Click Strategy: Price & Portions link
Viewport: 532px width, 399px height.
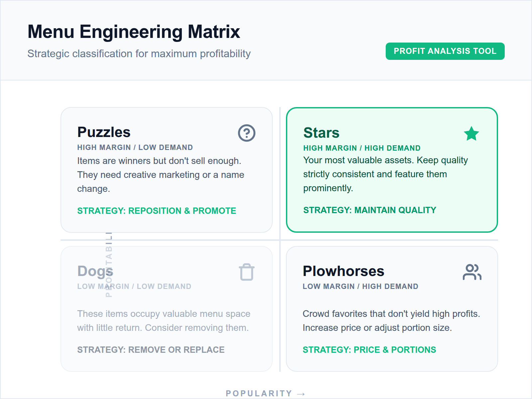coord(369,350)
